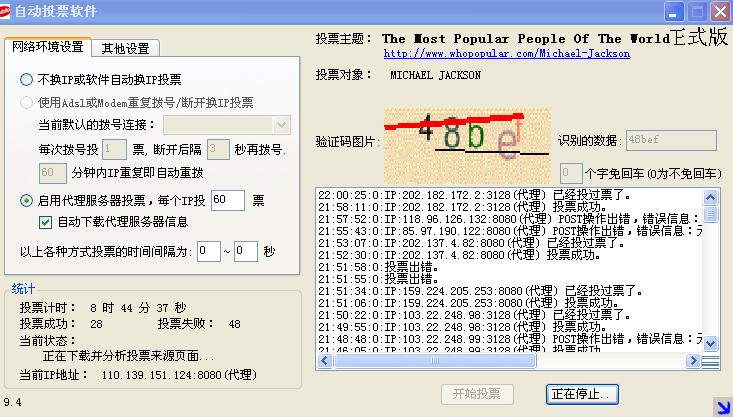Click the log line at 22:00:25

(474, 195)
